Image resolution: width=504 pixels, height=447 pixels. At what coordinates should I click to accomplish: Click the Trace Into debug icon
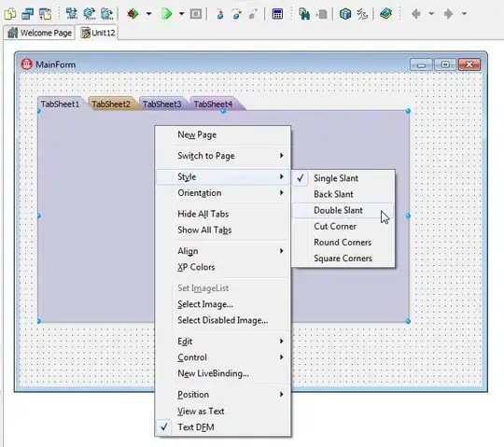(x=220, y=14)
